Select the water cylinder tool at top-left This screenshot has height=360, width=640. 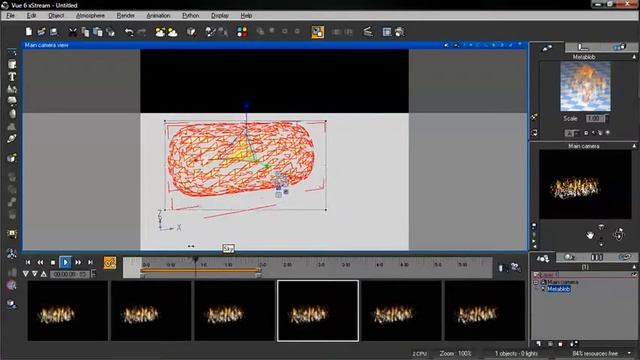[x=12, y=64]
